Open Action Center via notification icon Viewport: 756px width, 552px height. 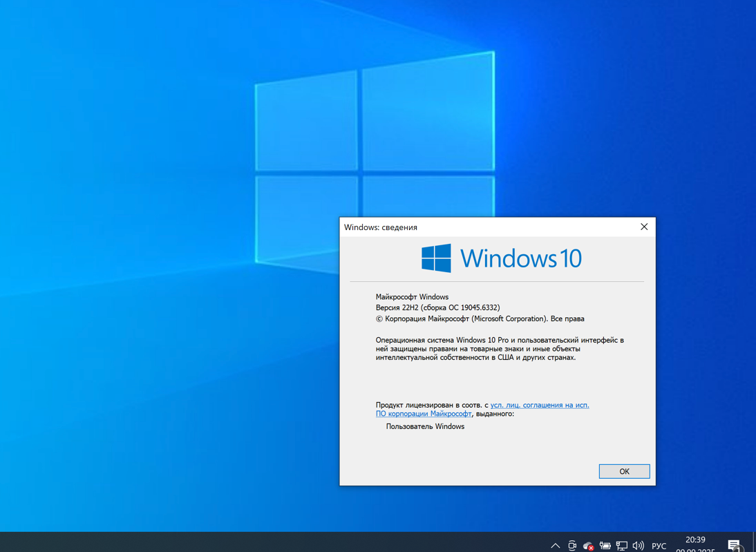point(735,545)
